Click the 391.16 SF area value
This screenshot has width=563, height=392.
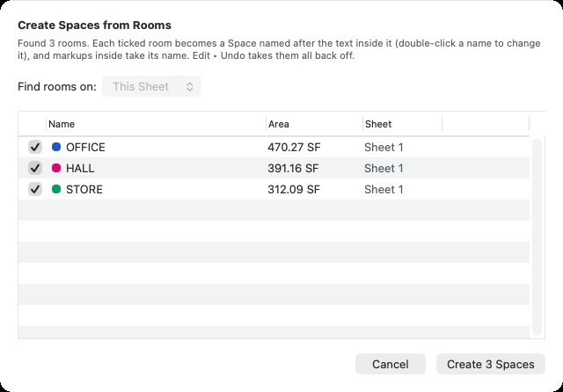point(293,169)
